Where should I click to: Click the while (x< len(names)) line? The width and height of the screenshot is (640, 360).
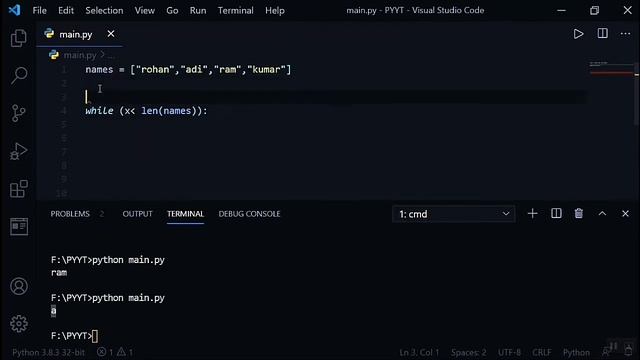146,111
